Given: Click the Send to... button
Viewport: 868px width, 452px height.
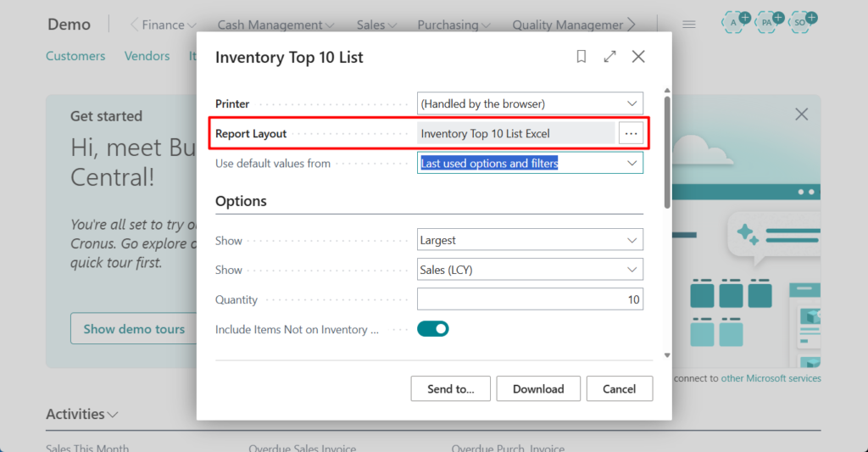Looking at the screenshot, I should pos(451,388).
